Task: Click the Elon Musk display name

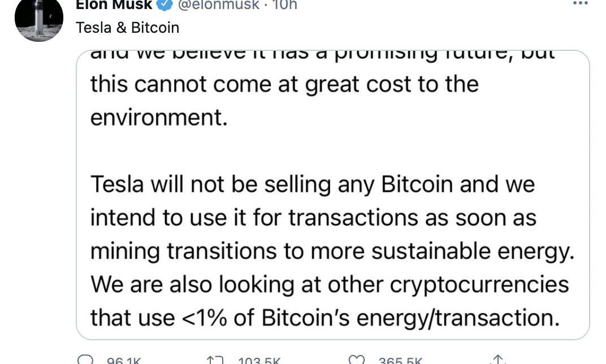Action: [x=114, y=5]
